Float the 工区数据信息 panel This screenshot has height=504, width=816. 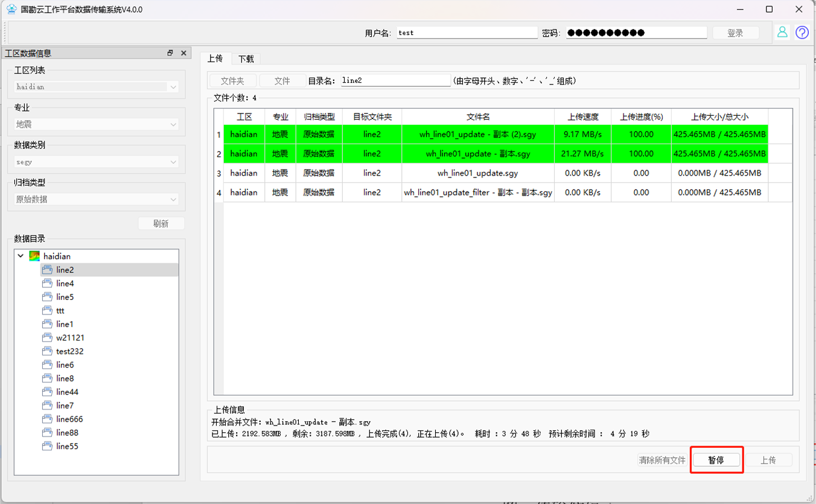coord(170,53)
